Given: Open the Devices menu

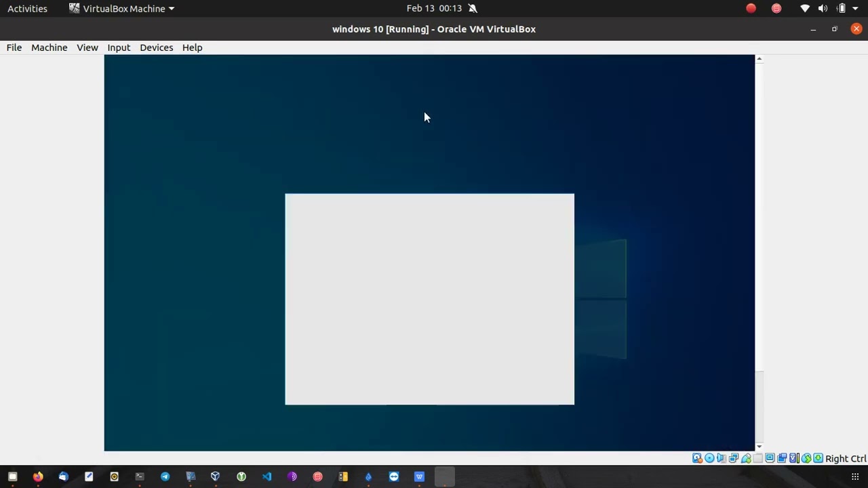Looking at the screenshot, I should click(x=157, y=47).
